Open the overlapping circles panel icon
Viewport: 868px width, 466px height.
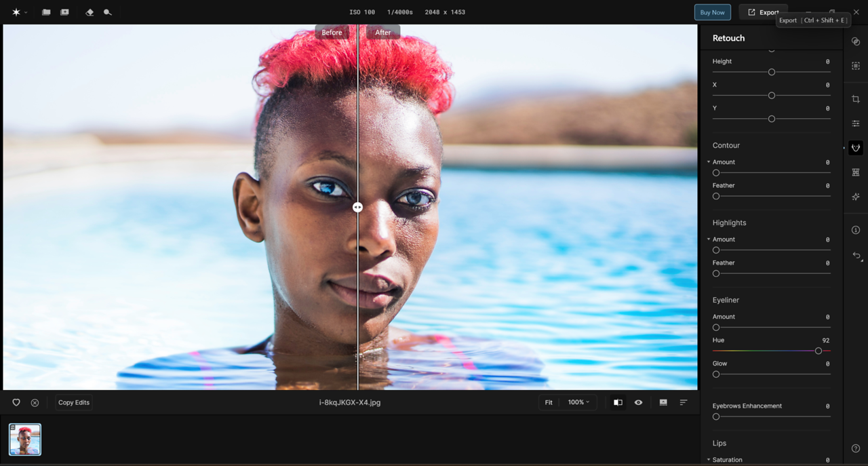tap(856, 41)
